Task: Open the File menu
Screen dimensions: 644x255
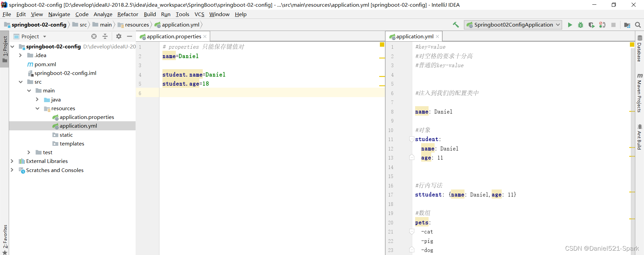Action: click(x=7, y=14)
